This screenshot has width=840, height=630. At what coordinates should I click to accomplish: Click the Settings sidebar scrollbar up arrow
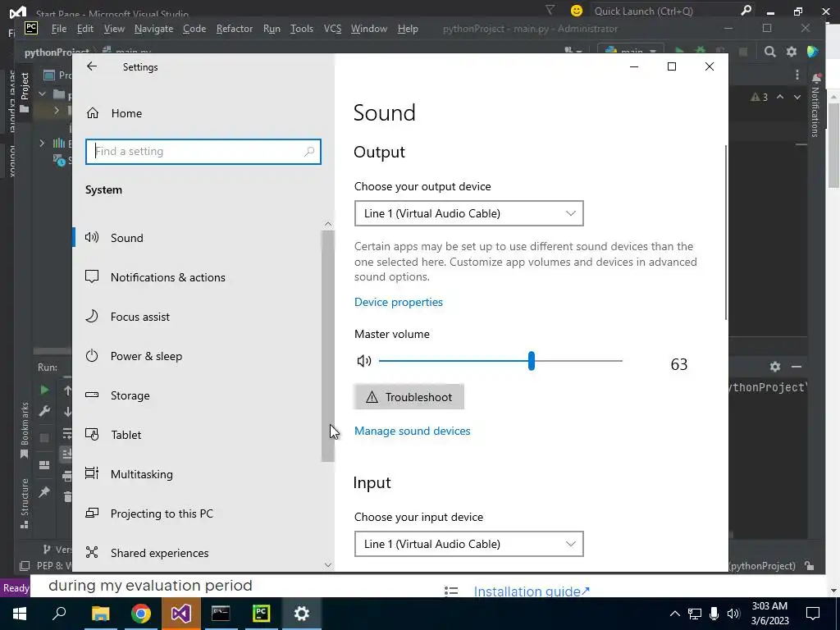click(328, 224)
